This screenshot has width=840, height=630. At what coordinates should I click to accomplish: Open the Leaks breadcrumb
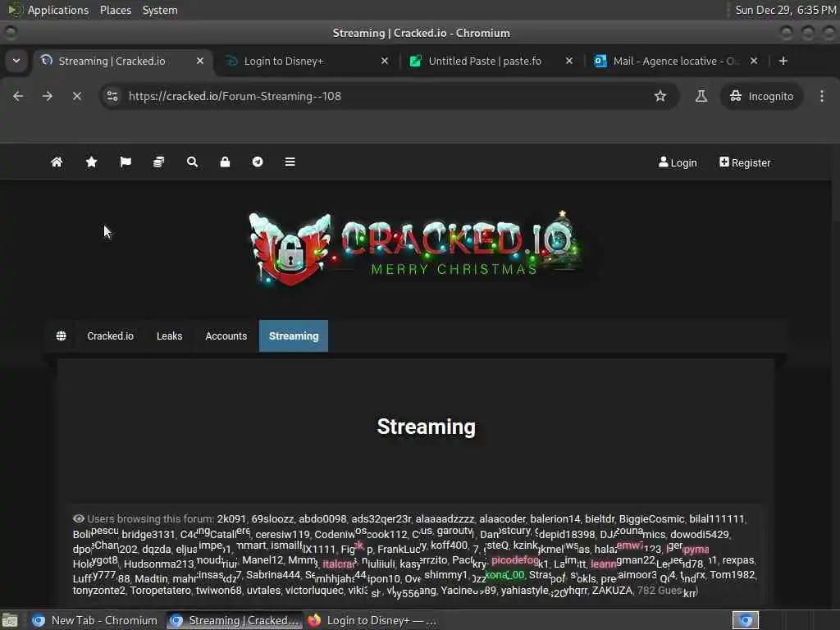pos(169,336)
